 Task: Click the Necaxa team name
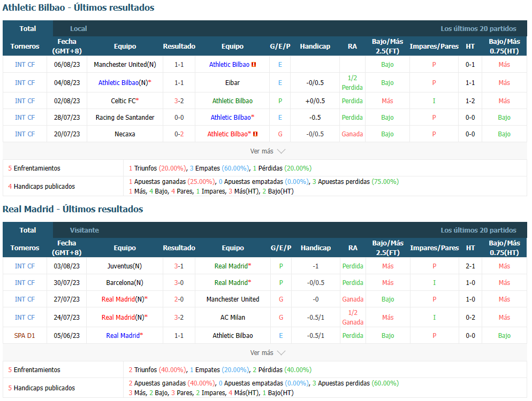[x=125, y=134]
